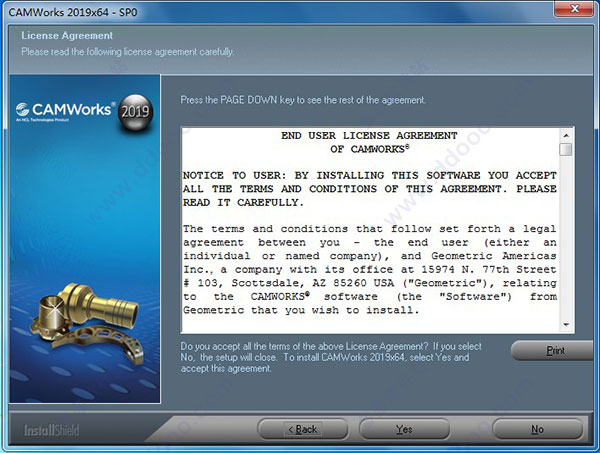
Task: Click 'Do you accept all the terms' text
Action: [x=331, y=357]
